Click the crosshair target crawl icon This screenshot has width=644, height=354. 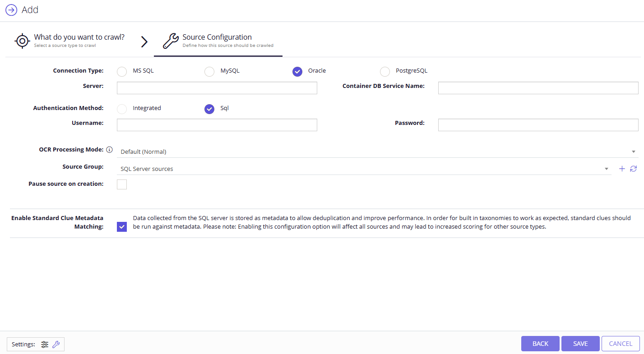[x=22, y=41]
